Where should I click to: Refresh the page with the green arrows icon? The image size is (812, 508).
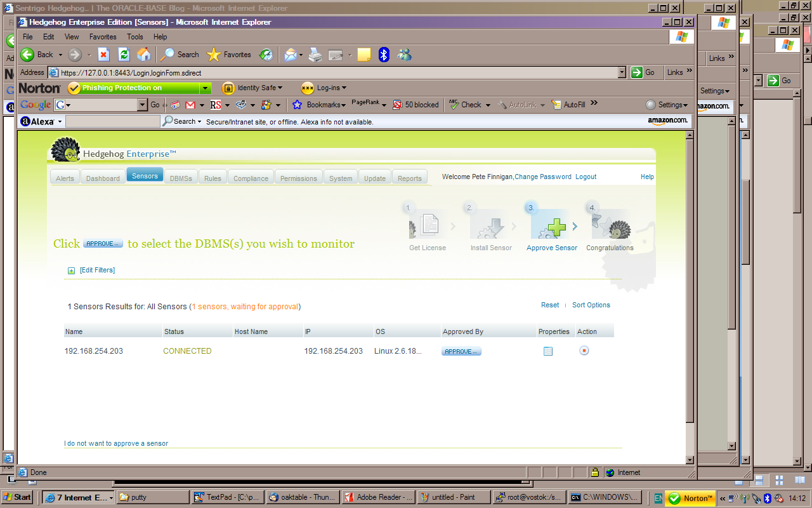point(124,55)
